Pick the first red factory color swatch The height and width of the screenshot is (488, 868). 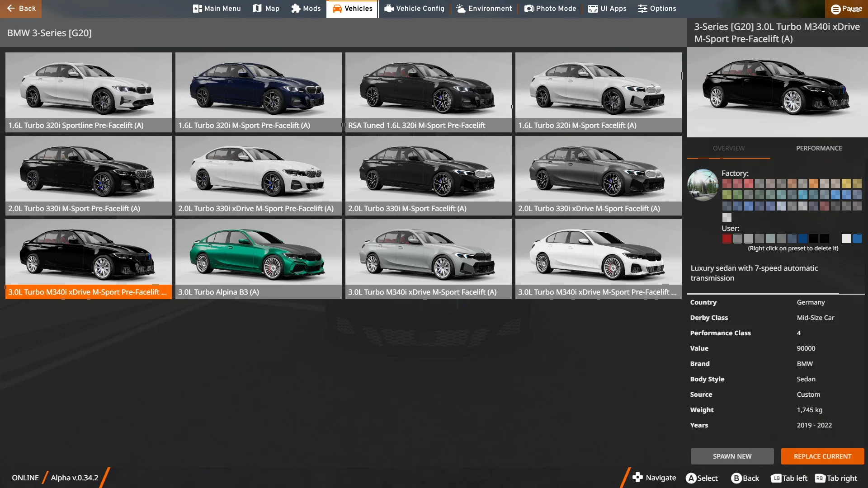click(726, 183)
